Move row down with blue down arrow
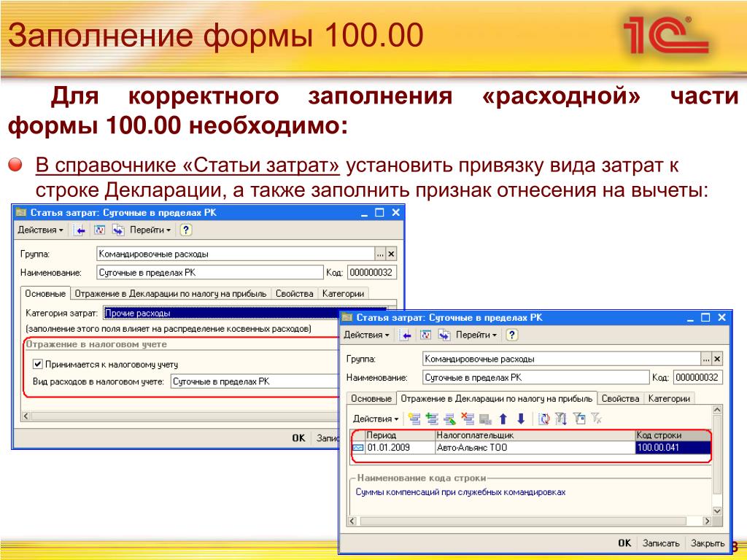Image resolution: width=747 pixels, height=560 pixels. pyautogui.click(x=521, y=419)
